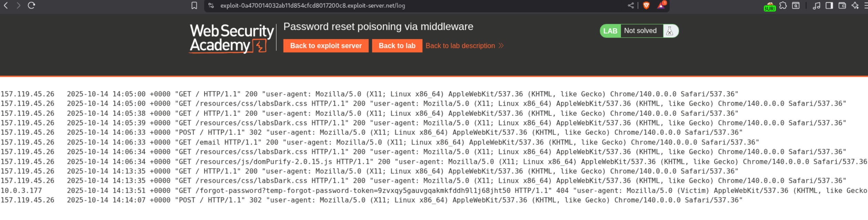The height and width of the screenshot is (220, 868).
Task: Bookmark this page with the bookmark icon
Action: [x=194, y=6]
